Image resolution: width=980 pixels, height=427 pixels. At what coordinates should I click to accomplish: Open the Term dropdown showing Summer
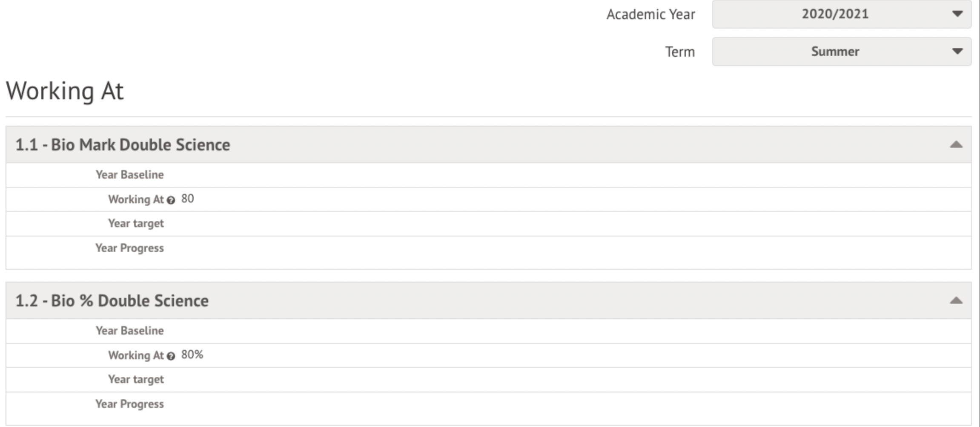pyautogui.click(x=841, y=52)
